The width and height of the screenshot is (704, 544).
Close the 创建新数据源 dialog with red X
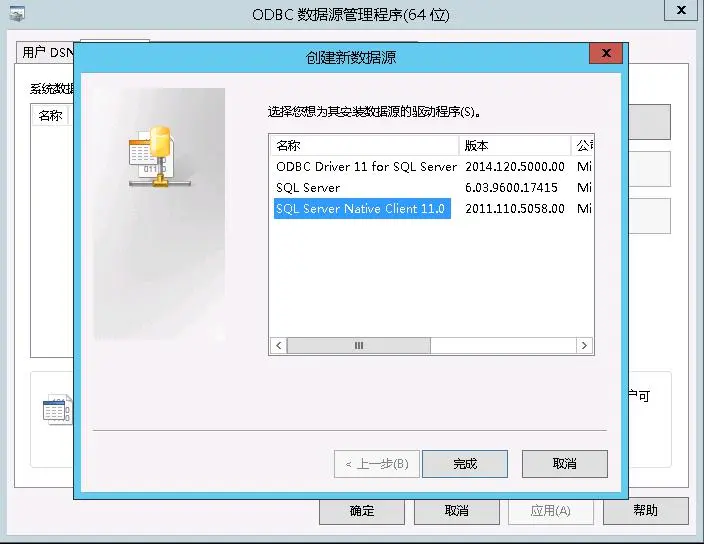[x=606, y=53]
